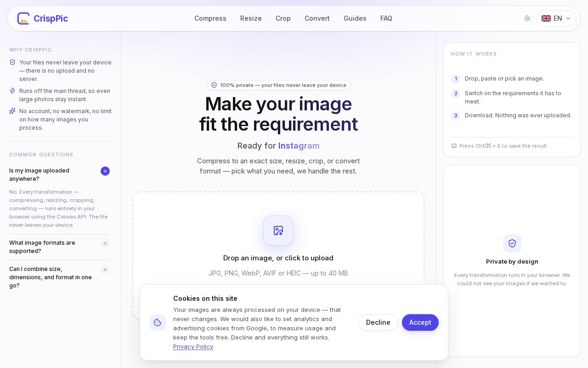Open the Convert menu item
The image size is (588, 368).
[317, 18]
